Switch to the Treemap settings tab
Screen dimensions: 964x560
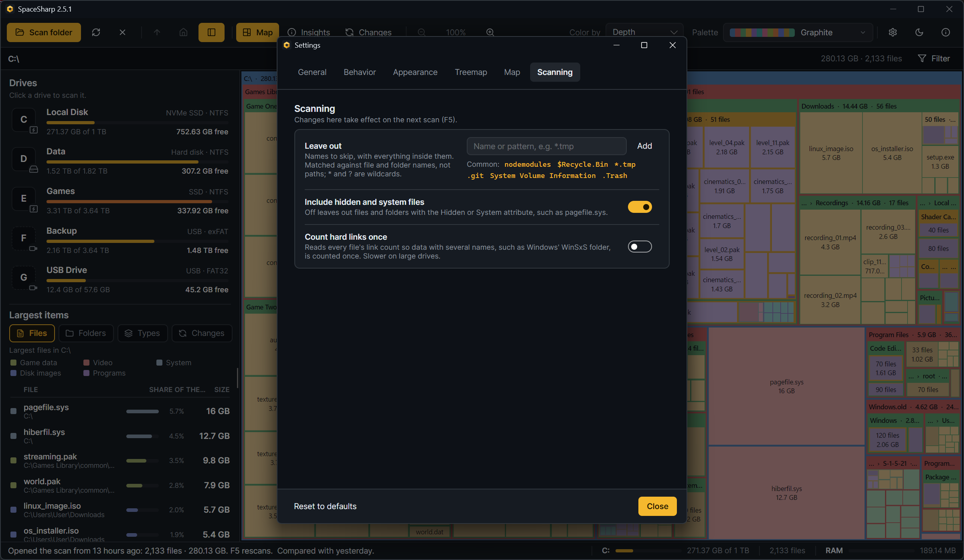tap(471, 72)
